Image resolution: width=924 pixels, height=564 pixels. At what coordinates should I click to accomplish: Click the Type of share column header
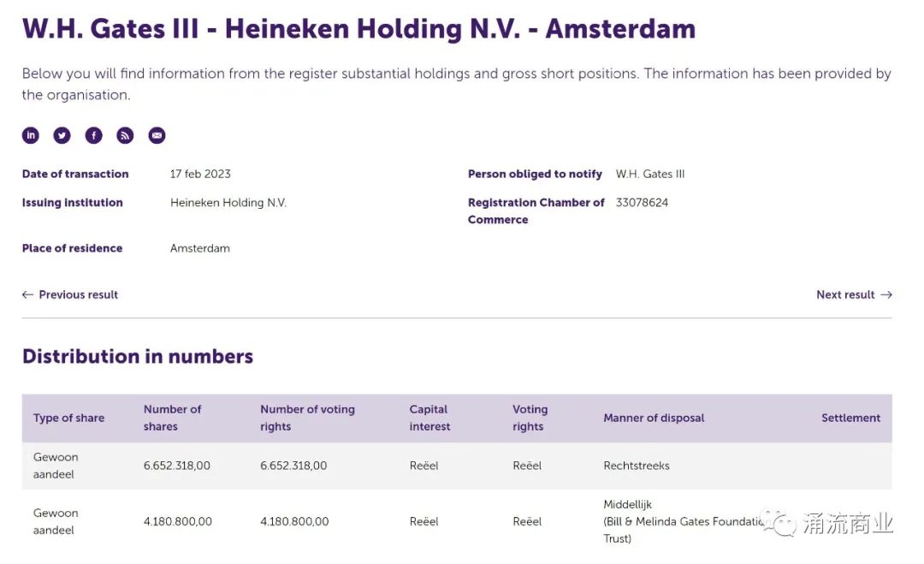point(68,419)
